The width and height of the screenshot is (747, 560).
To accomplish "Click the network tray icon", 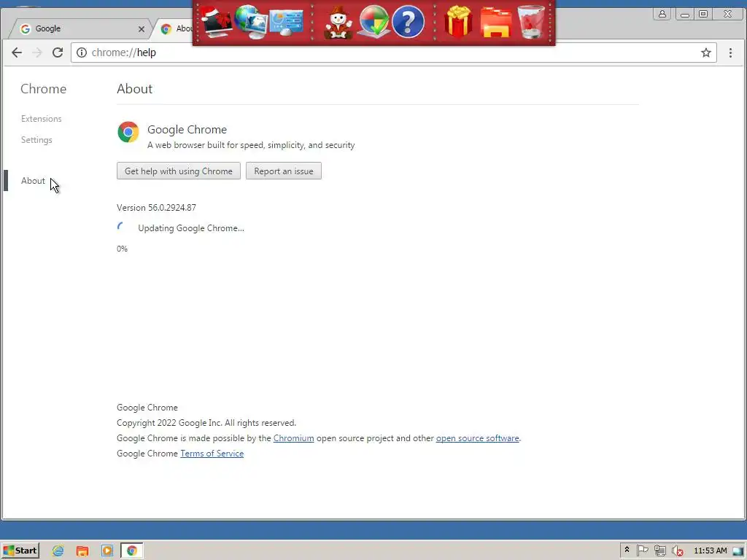I will tap(659, 551).
